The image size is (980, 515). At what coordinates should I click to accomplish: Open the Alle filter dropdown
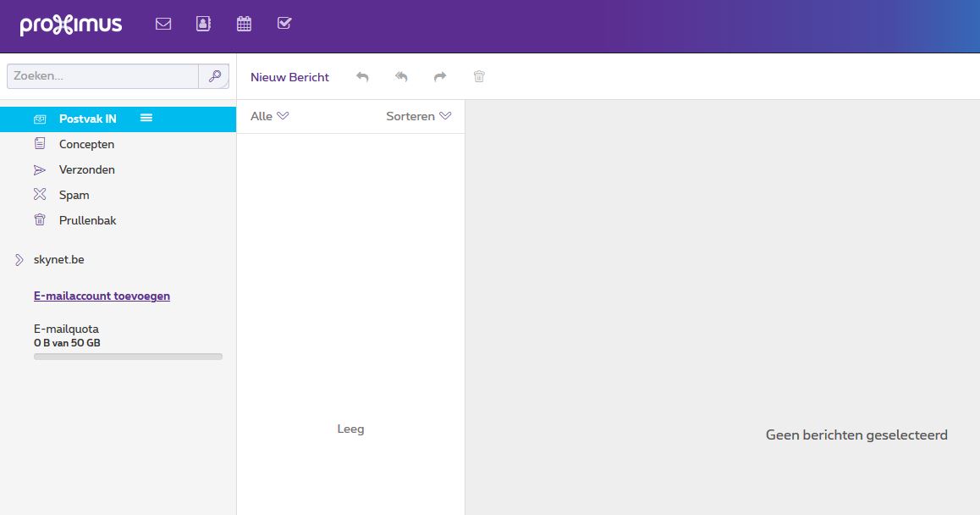(x=269, y=116)
